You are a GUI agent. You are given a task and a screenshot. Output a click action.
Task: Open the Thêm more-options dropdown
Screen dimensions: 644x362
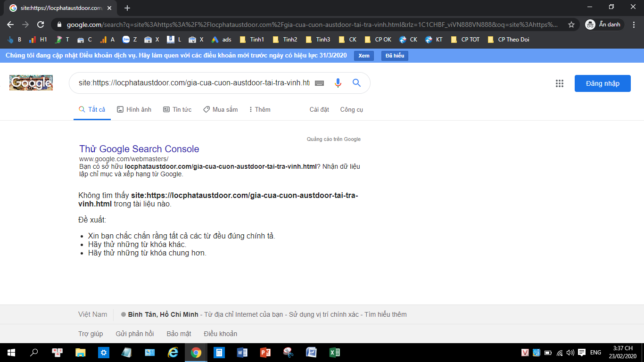tap(260, 109)
